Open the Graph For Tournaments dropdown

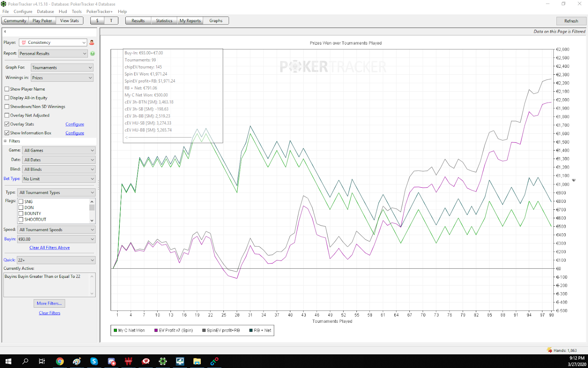(62, 68)
